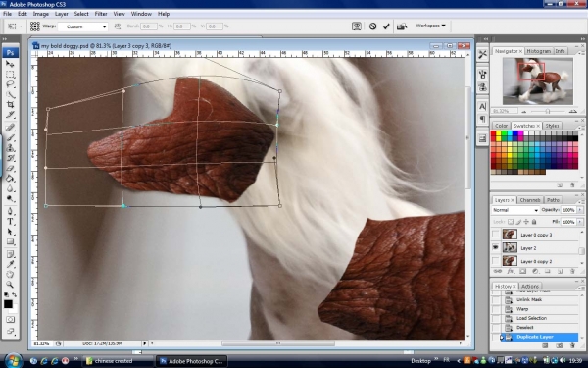The width and height of the screenshot is (588, 368).
Task: Cancel the warp transform
Action: [x=372, y=26]
